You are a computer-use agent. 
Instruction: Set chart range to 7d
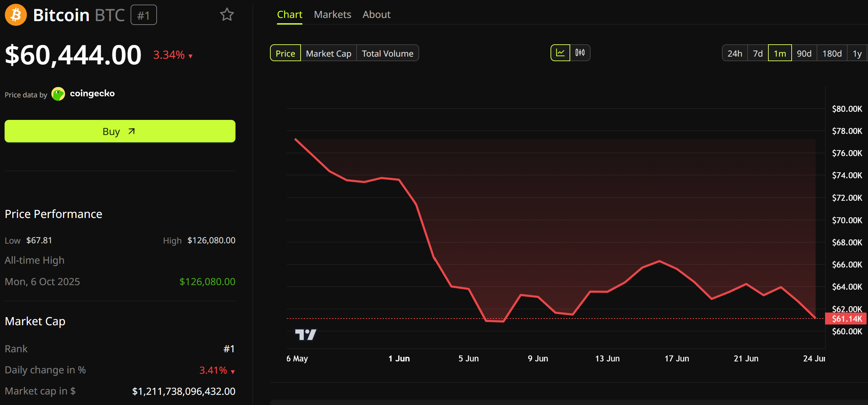point(758,53)
